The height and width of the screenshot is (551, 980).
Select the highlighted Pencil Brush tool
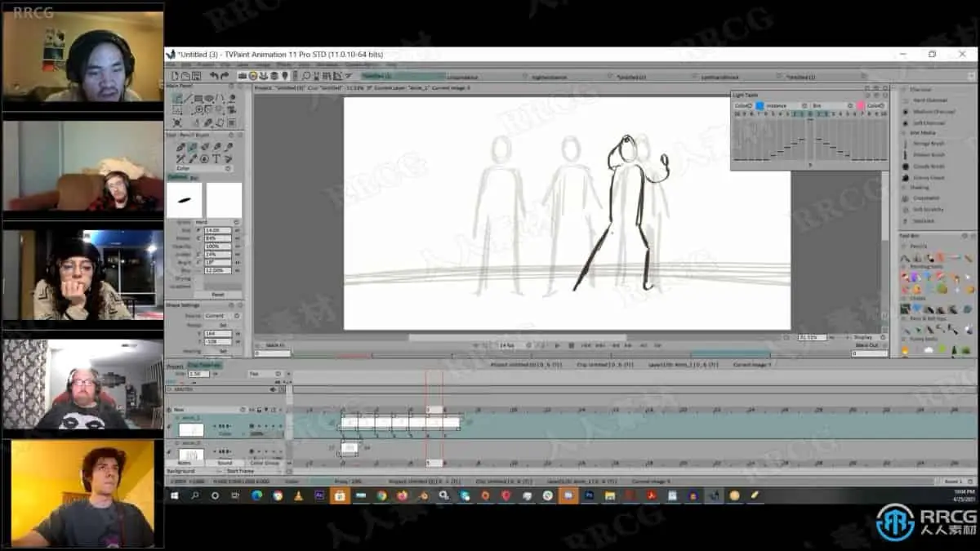click(192, 147)
